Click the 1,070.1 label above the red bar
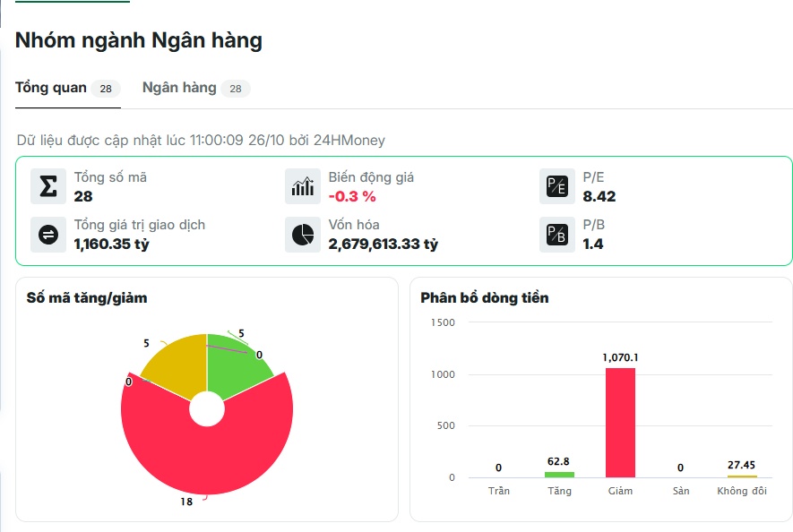Viewport: 793px width, 532px height. click(620, 357)
